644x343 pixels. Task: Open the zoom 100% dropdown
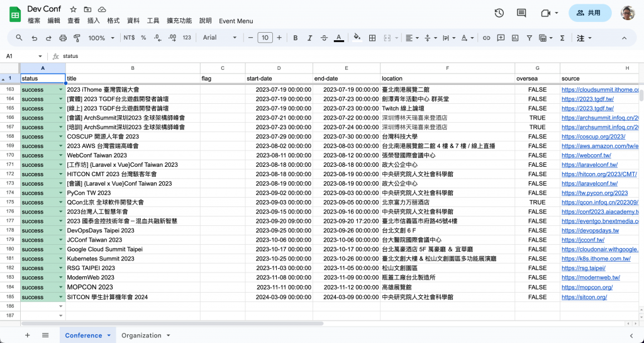pyautogui.click(x=101, y=38)
